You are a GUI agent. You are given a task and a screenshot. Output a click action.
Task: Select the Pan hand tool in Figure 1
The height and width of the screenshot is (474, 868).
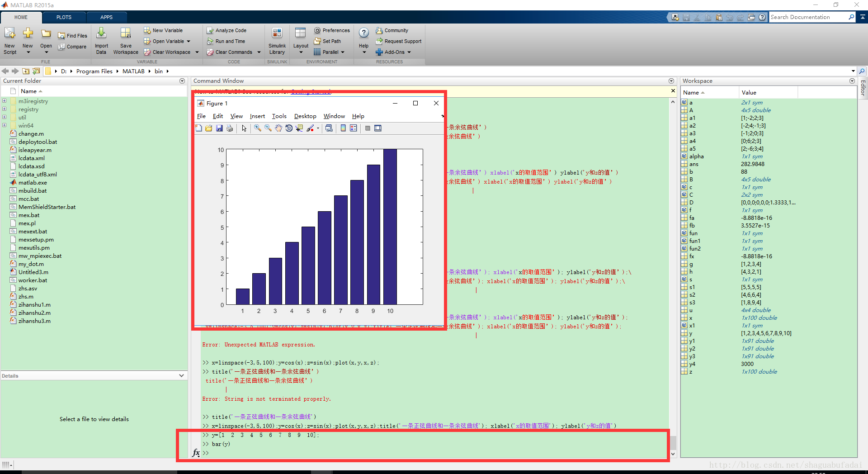click(x=278, y=128)
